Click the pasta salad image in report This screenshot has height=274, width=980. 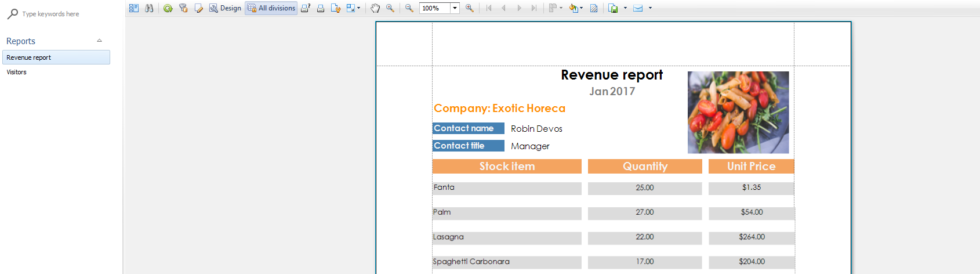[x=738, y=112]
